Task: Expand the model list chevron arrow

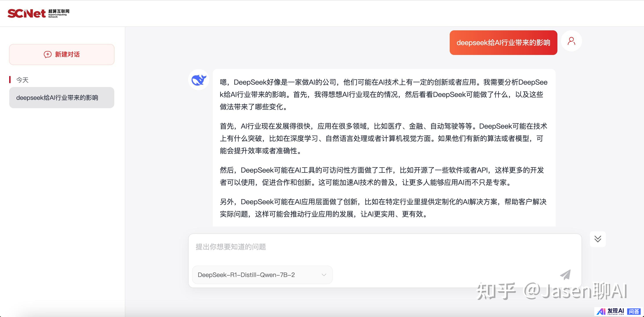Action: coord(324,275)
